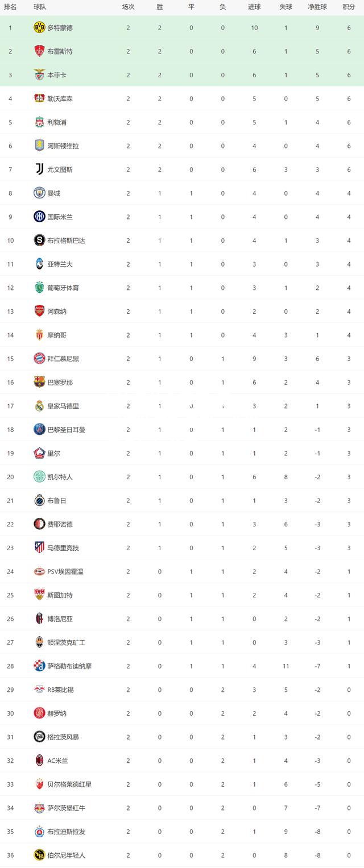This screenshot has height=868, width=364.
Task: Click the AC Milan crest
Action: coord(39,761)
